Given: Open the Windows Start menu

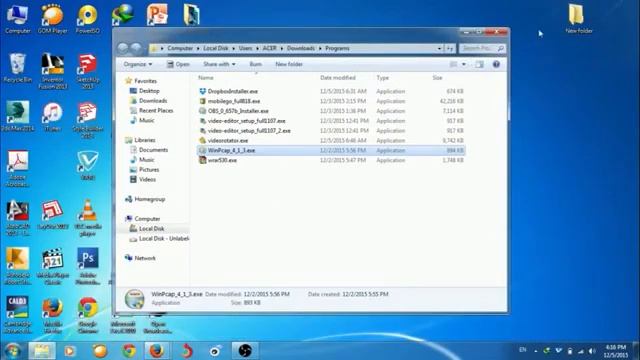Looking at the screenshot, I should (13, 351).
